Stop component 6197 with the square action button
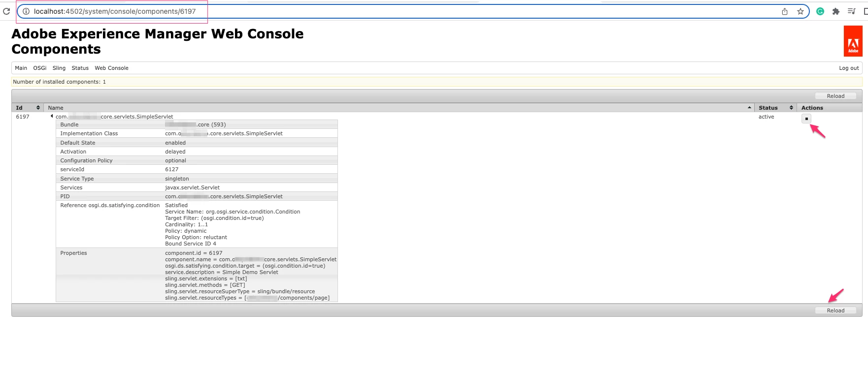The image size is (868, 368). tap(806, 119)
